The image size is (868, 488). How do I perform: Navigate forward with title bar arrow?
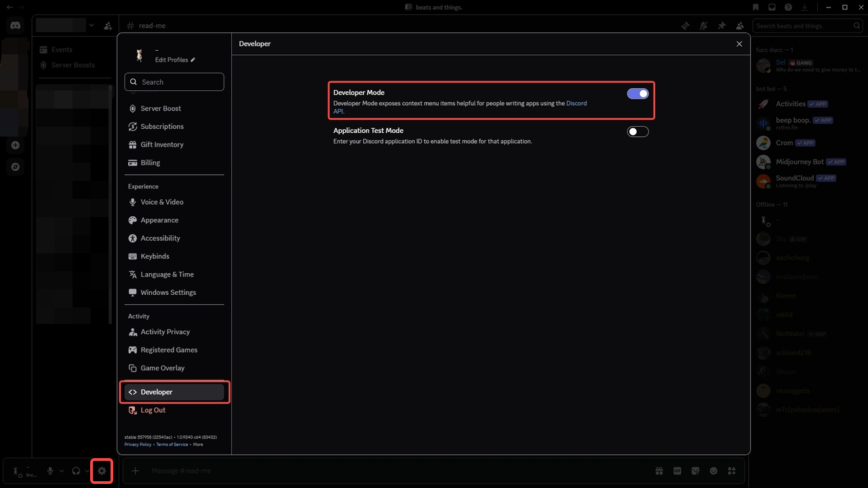point(22,7)
